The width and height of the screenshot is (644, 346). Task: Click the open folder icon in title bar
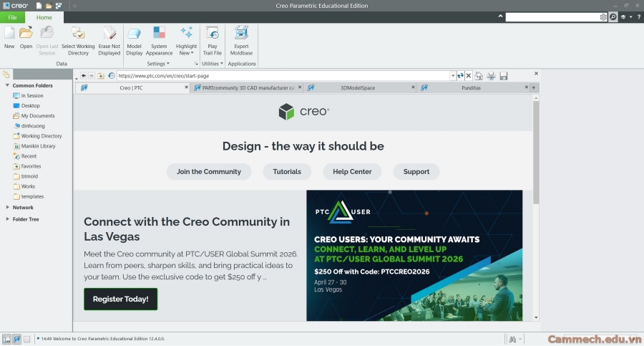click(49, 6)
